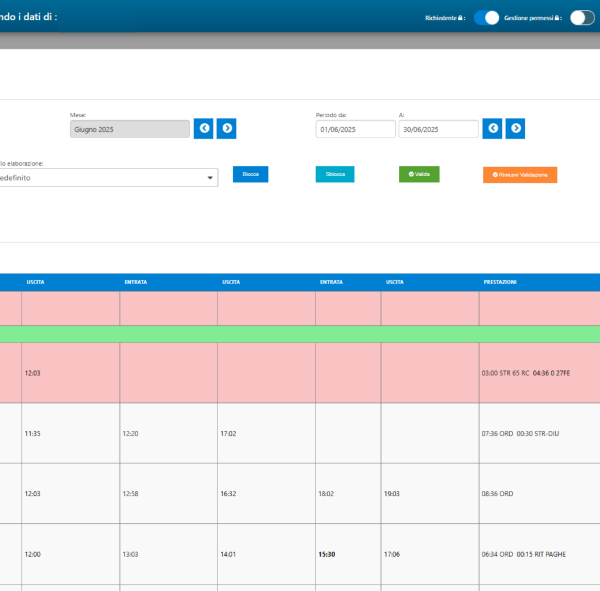600x591 pixels.
Task: Click the 18:02 entry time
Action: pyautogui.click(x=326, y=494)
